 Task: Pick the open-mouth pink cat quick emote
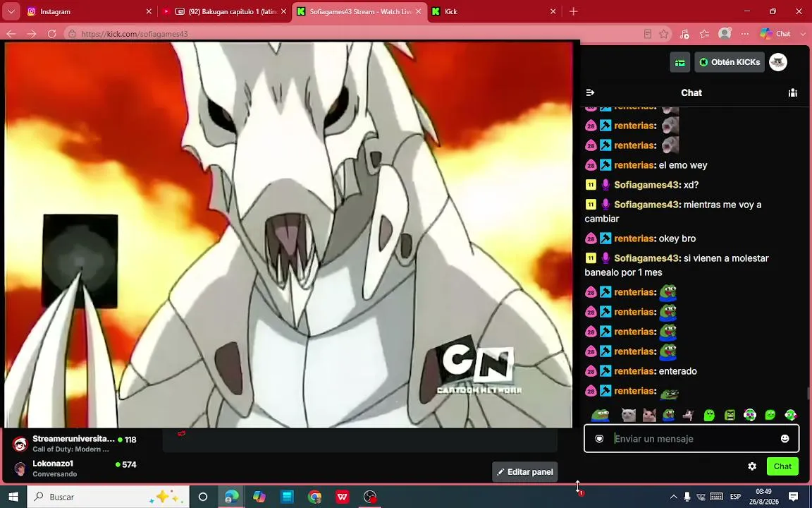649,415
